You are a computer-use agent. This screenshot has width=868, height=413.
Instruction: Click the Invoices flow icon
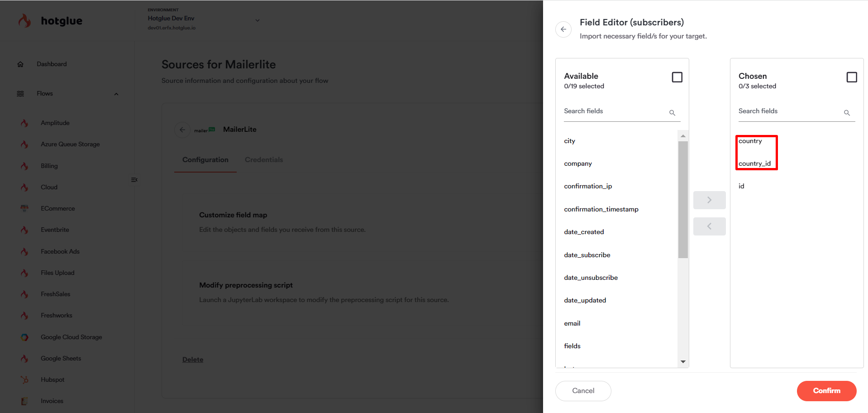pos(24,401)
